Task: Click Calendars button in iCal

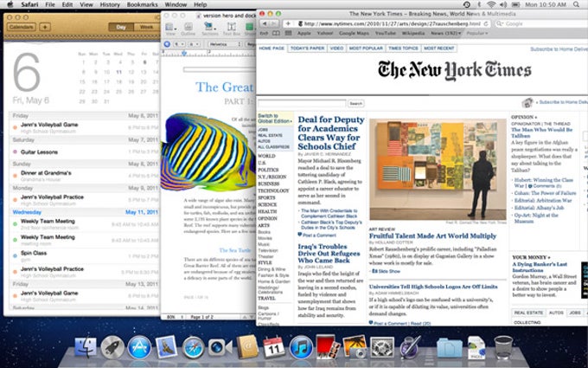Action: tap(22, 27)
